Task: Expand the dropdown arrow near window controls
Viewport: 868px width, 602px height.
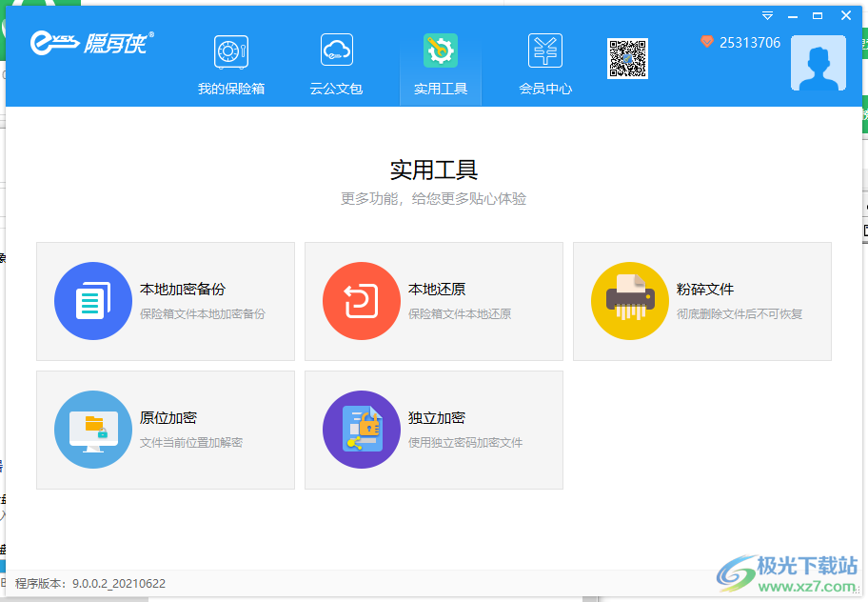Action: (x=766, y=15)
